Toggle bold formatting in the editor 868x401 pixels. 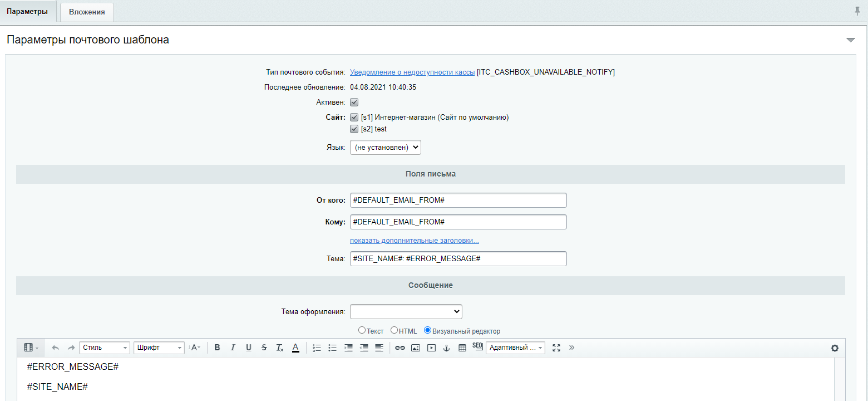pyautogui.click(x=217, y=348)
